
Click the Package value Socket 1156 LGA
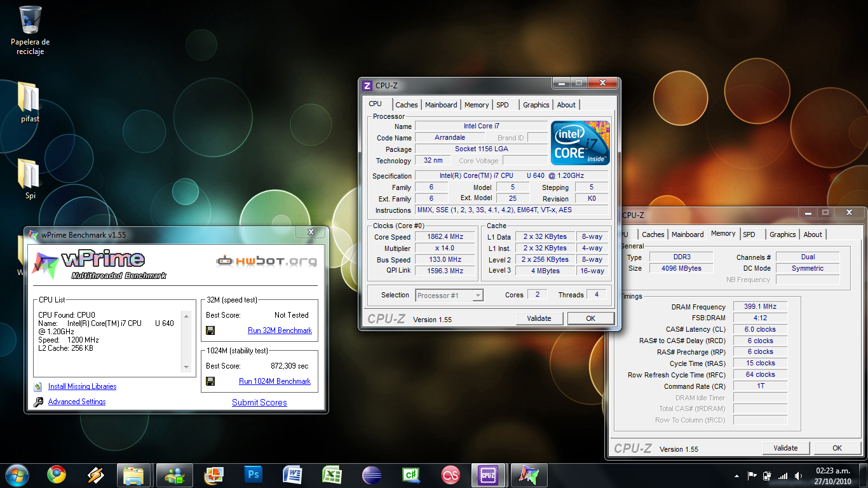[x=481, y=149]
